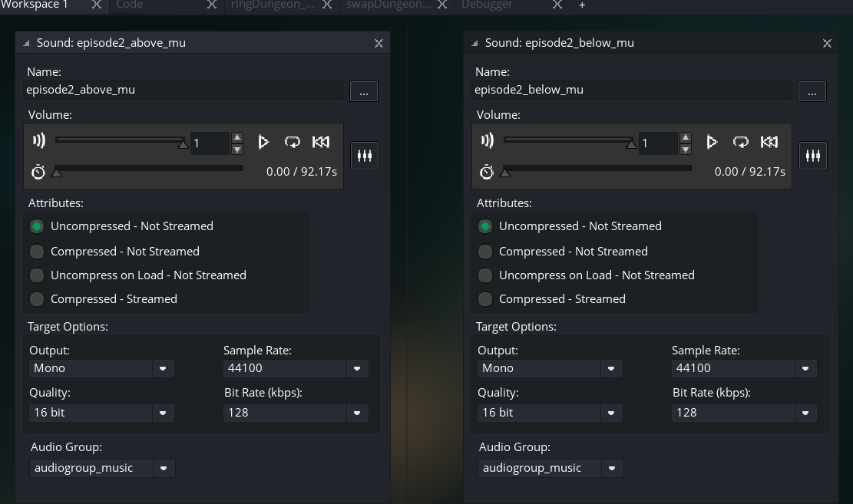Select Compressed - Streamed for episode2_above_mu

click(x=36, y=299)
